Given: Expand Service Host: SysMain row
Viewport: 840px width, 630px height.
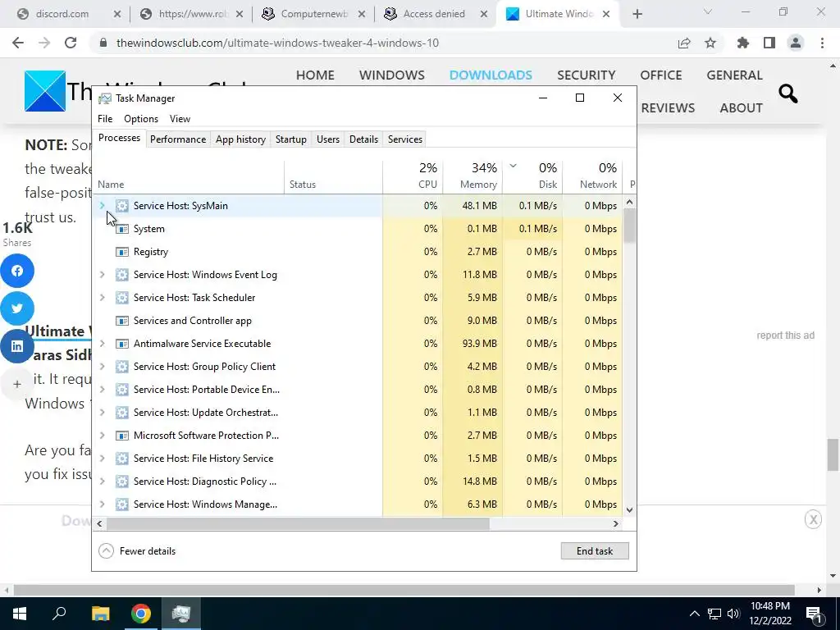Looking at the screenshot, I should click(x=102, y=206).
